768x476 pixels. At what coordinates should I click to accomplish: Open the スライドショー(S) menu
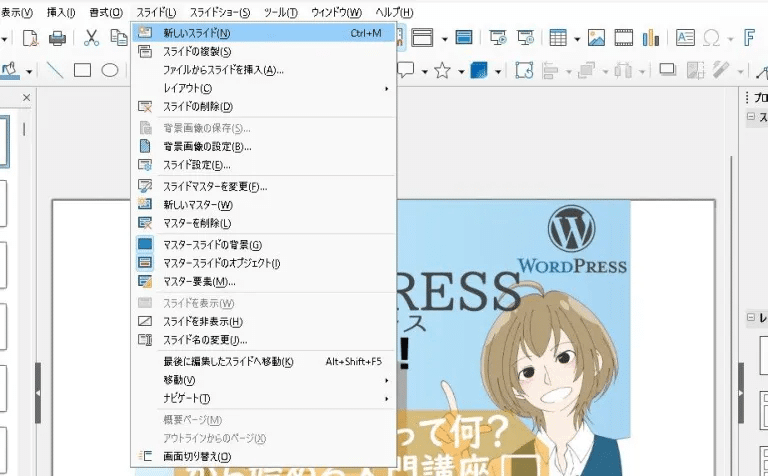coord(220,12)
